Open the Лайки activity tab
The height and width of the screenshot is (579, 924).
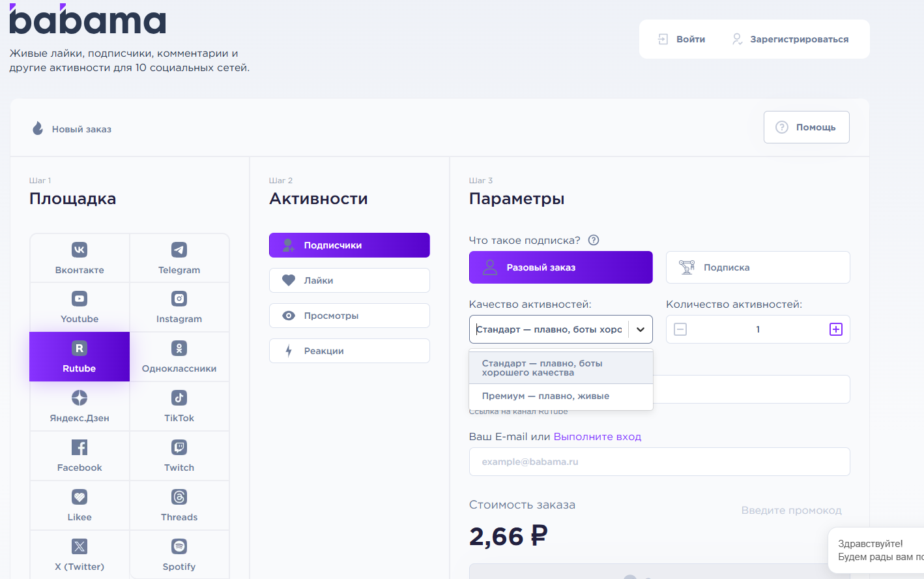pyautogui.click(x=349, y=280)
